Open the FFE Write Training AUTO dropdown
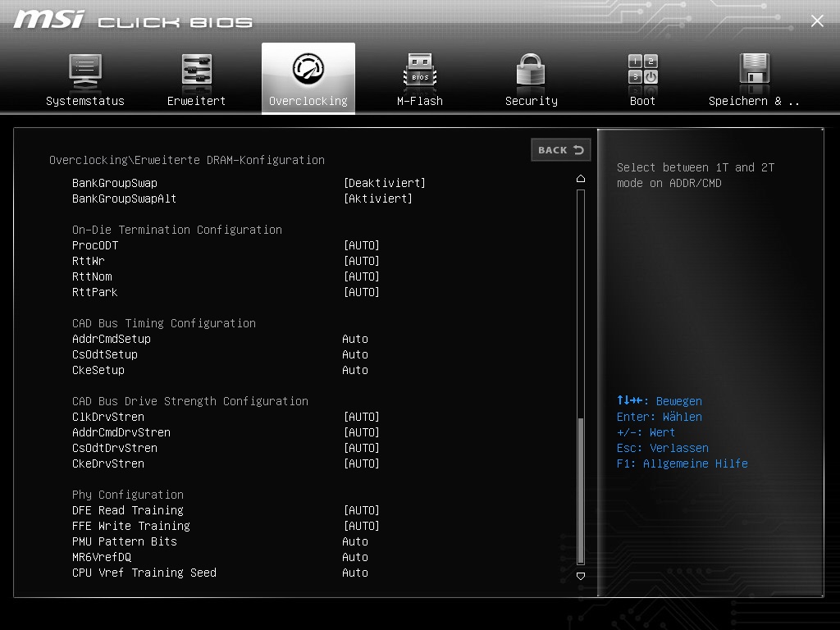 [362, 526]
